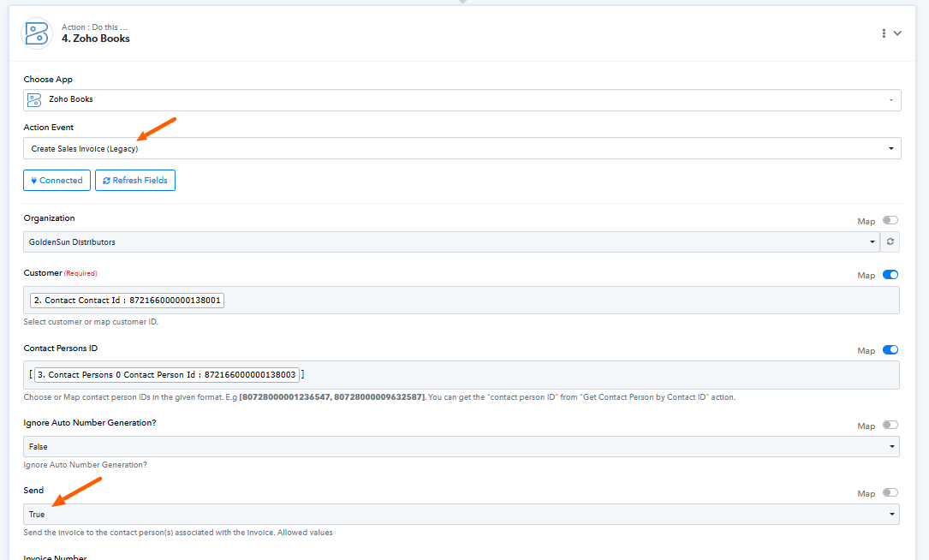Click Zoho Books icon in Choose App field
Image resolution: width=929 pixels, height=560 pixels.
34,100
